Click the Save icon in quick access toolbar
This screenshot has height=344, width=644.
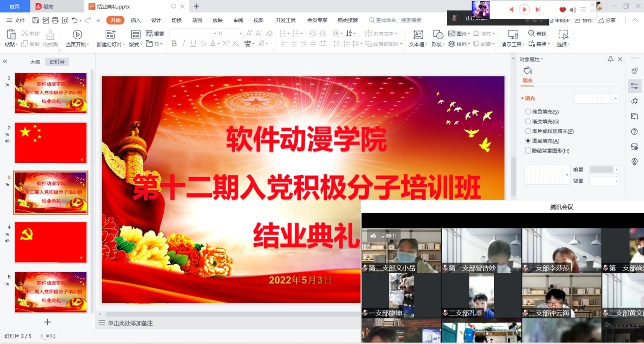pyautogui.click(x=36, y=20)
